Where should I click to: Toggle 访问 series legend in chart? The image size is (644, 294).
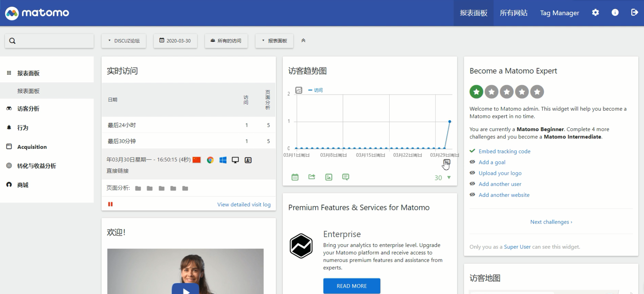click(316, 90)
